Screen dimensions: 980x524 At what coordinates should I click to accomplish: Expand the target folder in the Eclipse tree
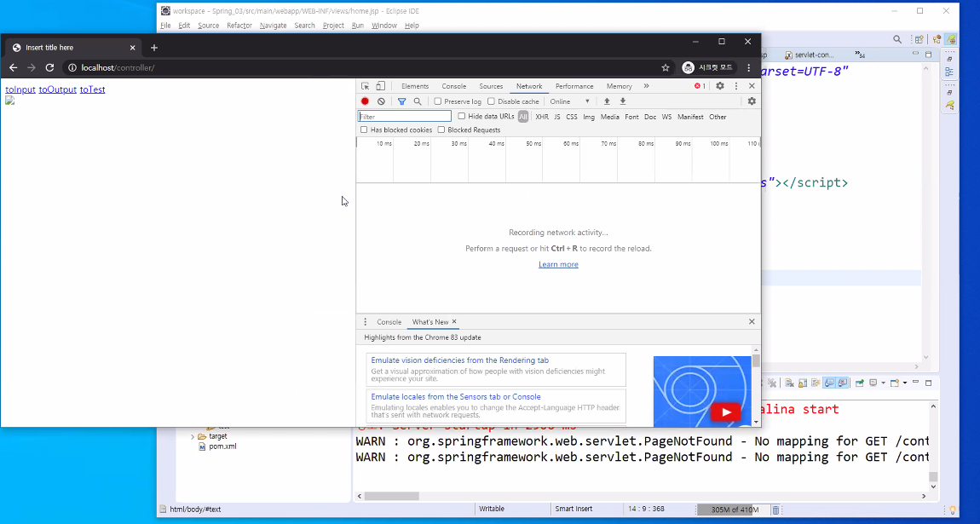coord(193,436)
